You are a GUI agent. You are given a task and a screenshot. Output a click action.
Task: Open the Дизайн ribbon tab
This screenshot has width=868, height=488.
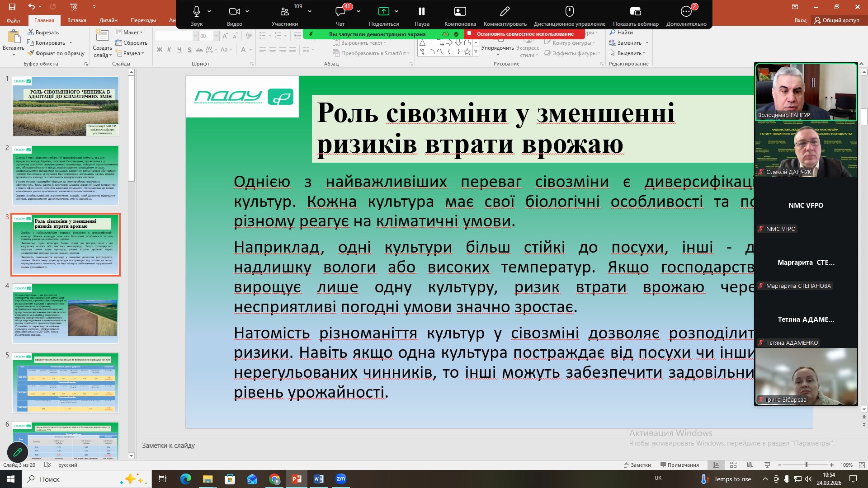[x=108, y=20]
